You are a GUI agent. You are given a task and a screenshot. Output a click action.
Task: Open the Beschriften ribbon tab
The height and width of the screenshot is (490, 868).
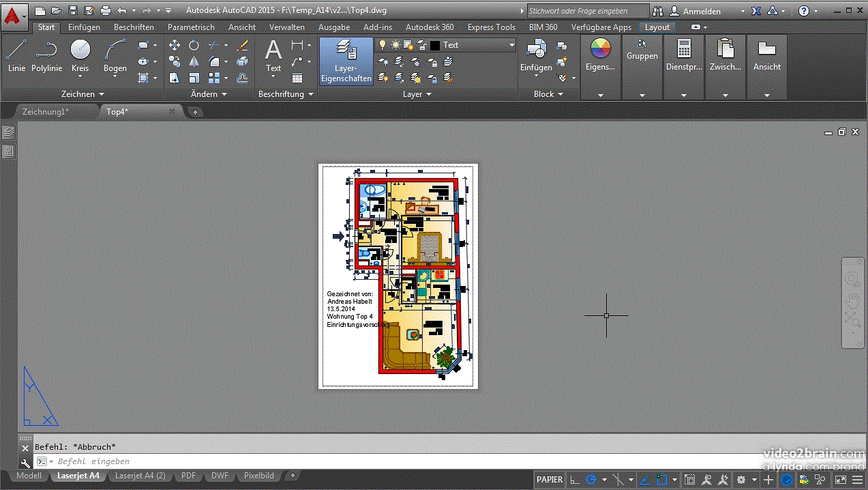click(134, 27)
